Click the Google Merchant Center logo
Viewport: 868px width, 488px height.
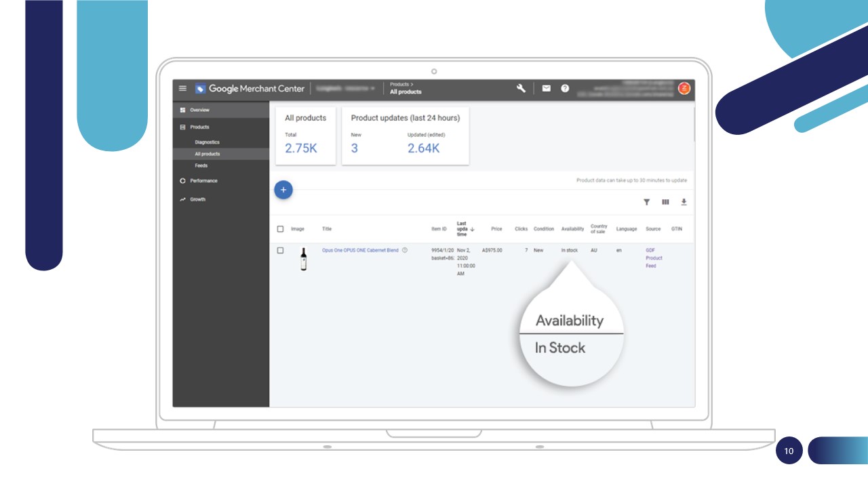tap(250, 89)
